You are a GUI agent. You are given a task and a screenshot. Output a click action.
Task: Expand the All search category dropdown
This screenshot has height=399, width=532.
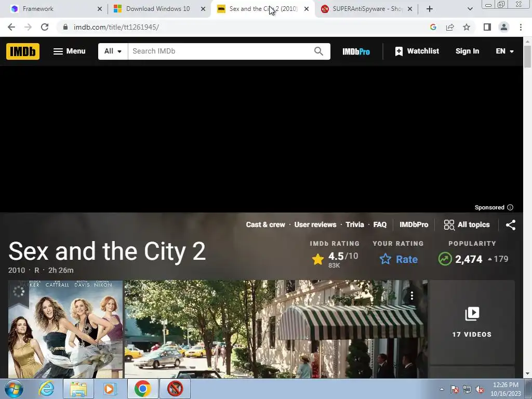point(113,51)
